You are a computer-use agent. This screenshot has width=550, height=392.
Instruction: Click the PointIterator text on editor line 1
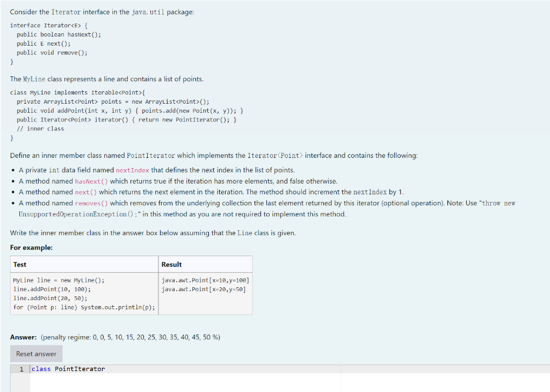click(79, 369)
